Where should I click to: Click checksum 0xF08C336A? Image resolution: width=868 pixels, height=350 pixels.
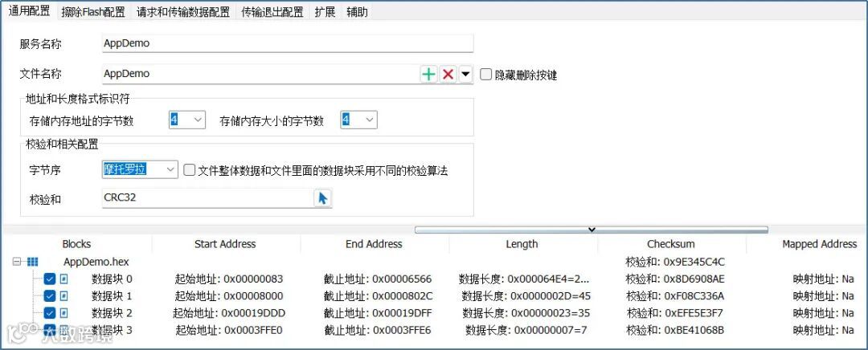point(675,296)
